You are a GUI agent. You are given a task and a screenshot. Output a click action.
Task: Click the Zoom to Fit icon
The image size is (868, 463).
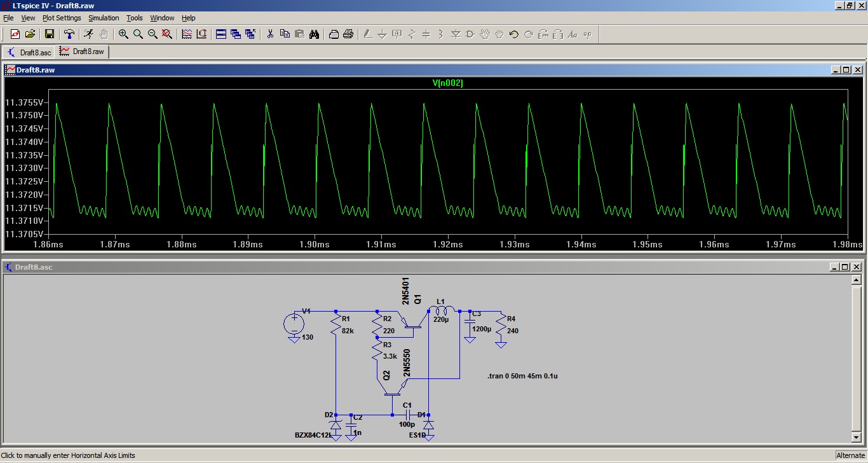[167, 34]
